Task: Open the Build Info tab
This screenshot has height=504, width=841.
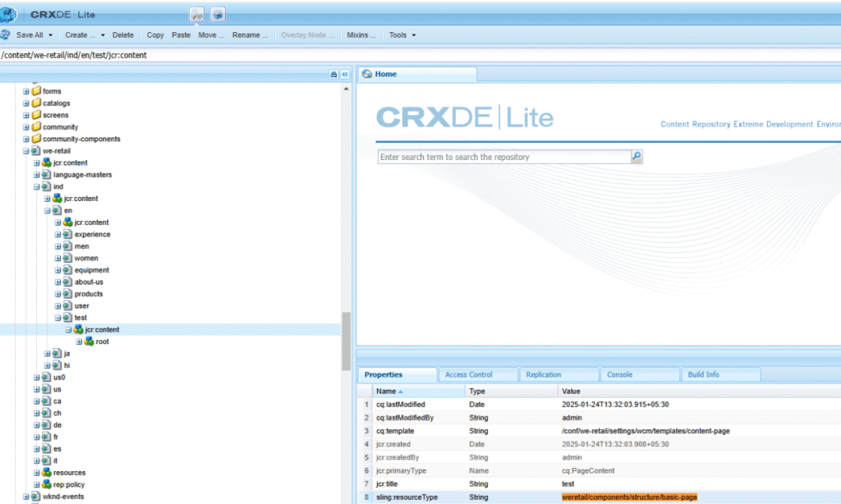Action: [721, 375]
